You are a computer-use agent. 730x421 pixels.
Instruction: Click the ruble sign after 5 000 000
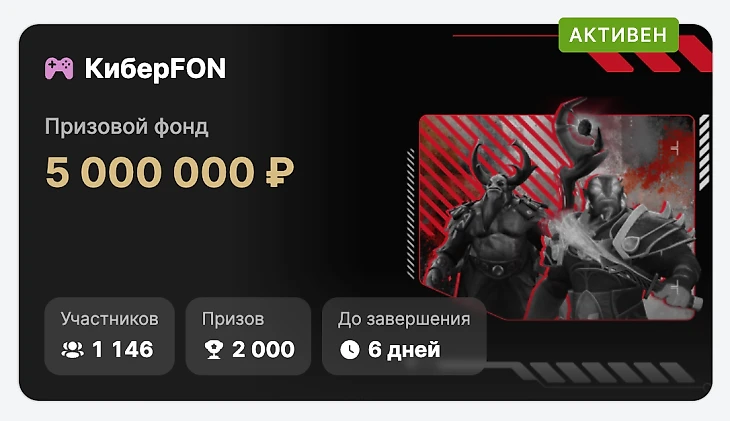(280, 171)
